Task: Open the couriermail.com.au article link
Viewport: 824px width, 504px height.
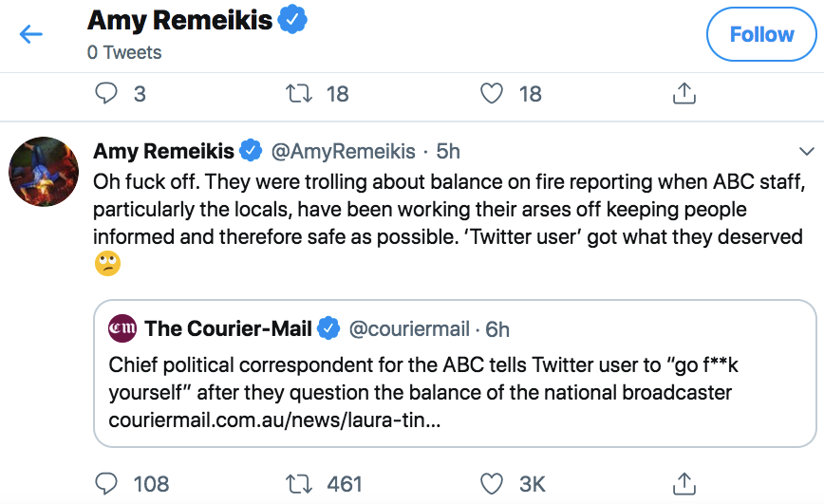Action: 274,419
